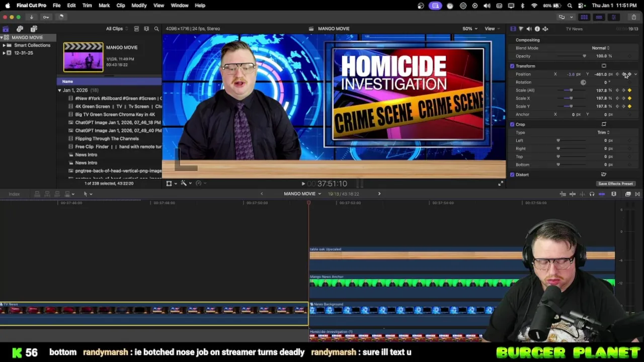Open the Color inspector tab
This screenshot has height=362, width=644.
(521, 29)
